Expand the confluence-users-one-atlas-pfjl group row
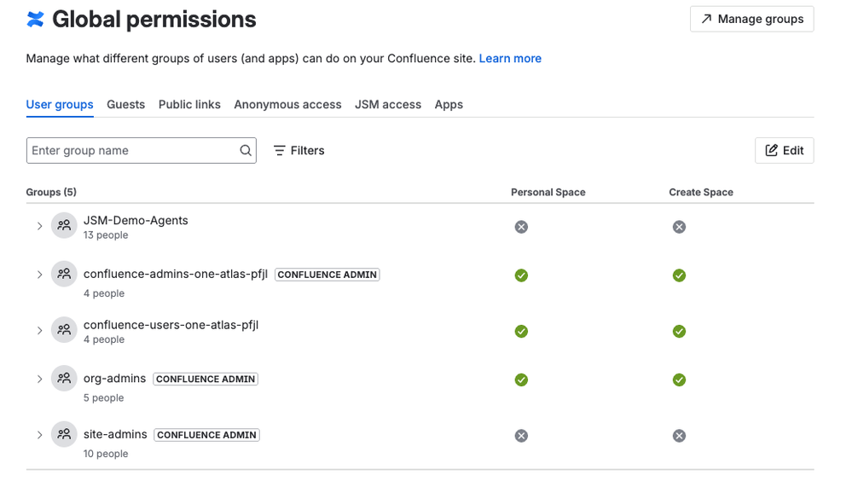The height and width of the screenshot is (504, 852). pos(39,330)
